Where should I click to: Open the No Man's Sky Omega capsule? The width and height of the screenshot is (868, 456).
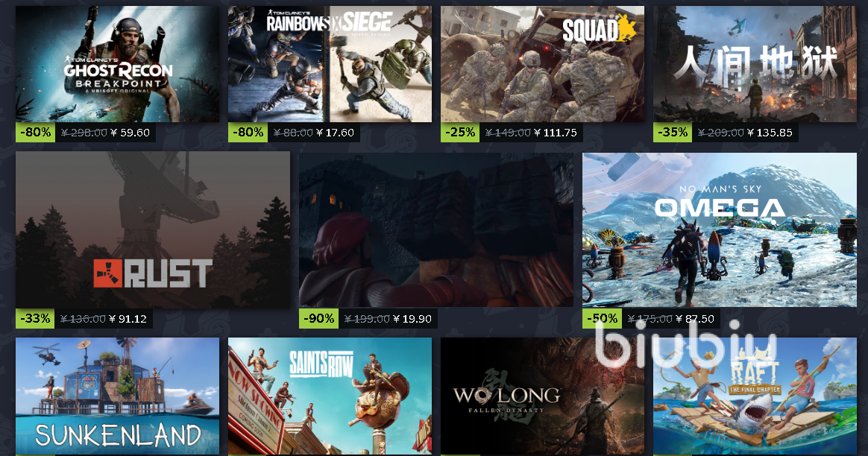point(720,229)
